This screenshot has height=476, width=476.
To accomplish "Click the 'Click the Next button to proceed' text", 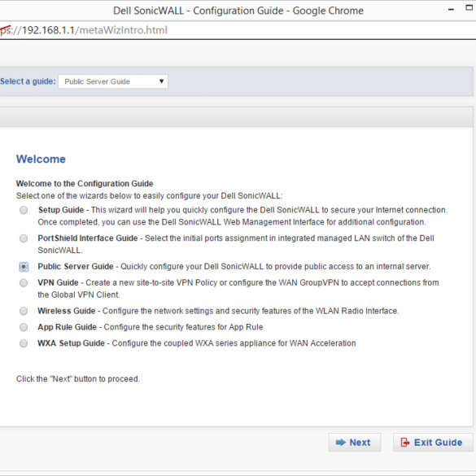I will 78,378.
